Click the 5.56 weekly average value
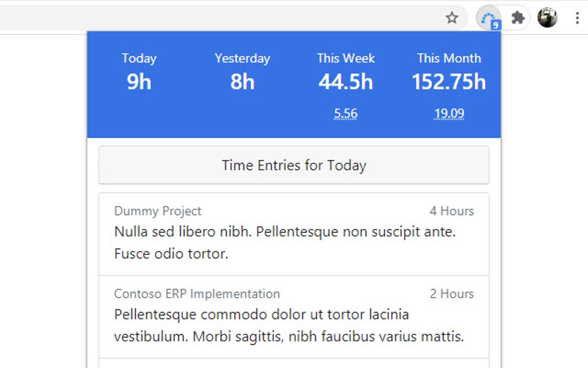This screenshot has width=588, height=368. (345, 114)
